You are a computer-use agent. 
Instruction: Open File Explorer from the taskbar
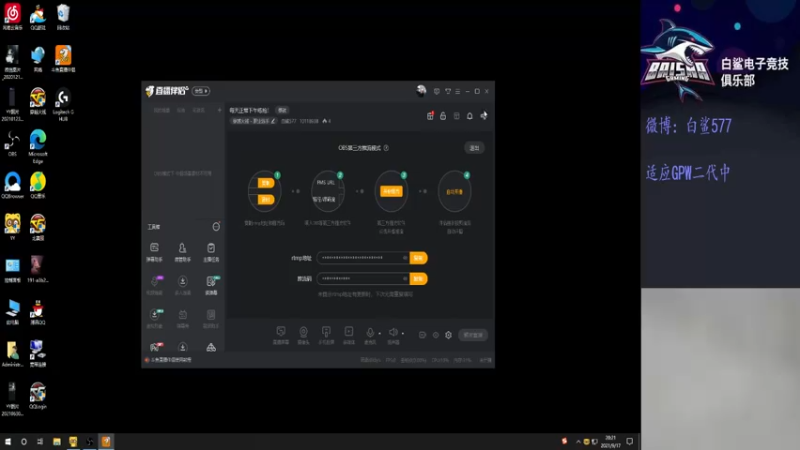57,442
